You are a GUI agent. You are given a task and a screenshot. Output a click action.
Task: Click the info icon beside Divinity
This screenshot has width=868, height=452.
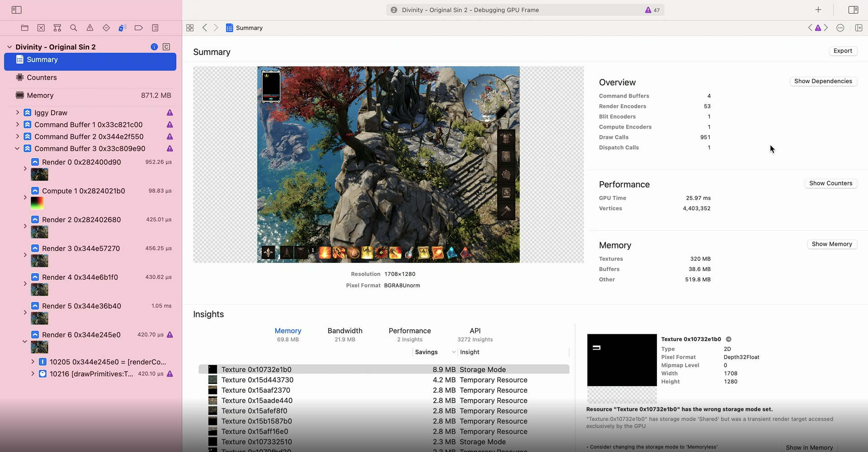(154, 47)
